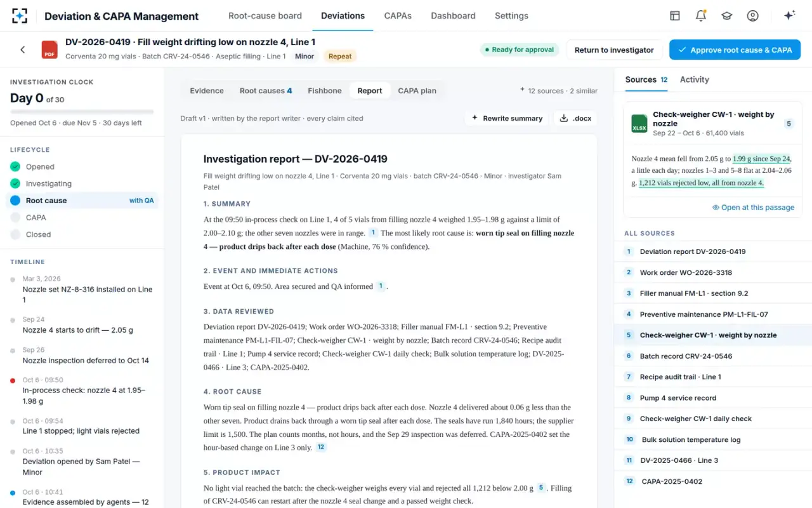The height and width of the screenshot is (508, 812).
Task: Go back using the left chevron arrow
Action: pos(23,50)
